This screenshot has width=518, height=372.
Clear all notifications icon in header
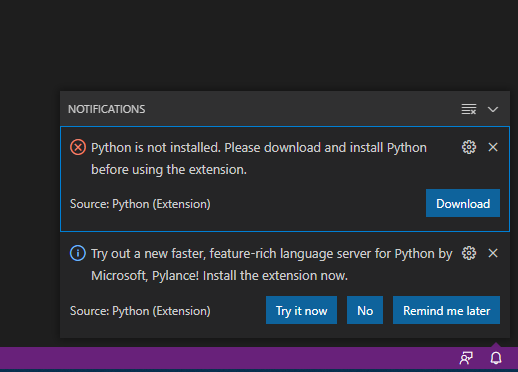(469, 109)
